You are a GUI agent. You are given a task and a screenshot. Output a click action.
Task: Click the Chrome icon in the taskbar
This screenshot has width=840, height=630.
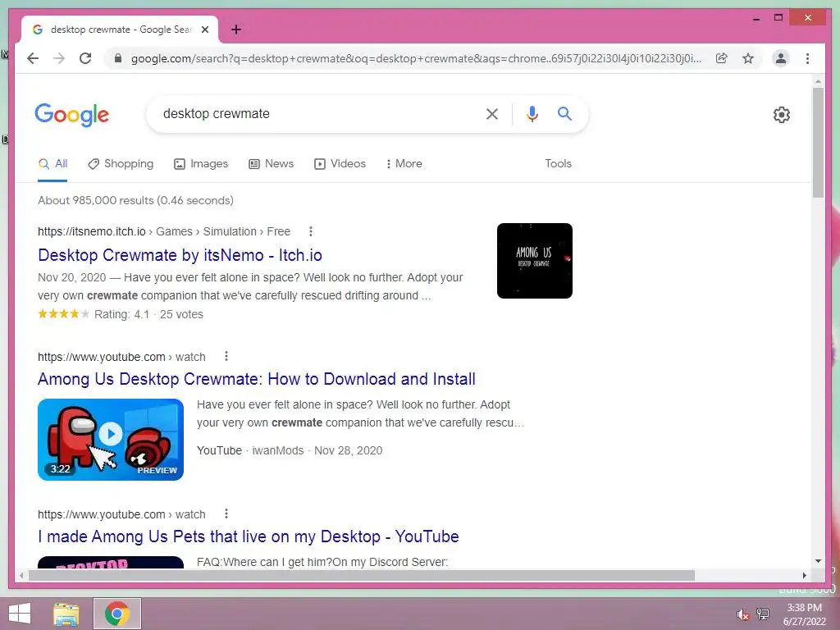pos(117,614)
